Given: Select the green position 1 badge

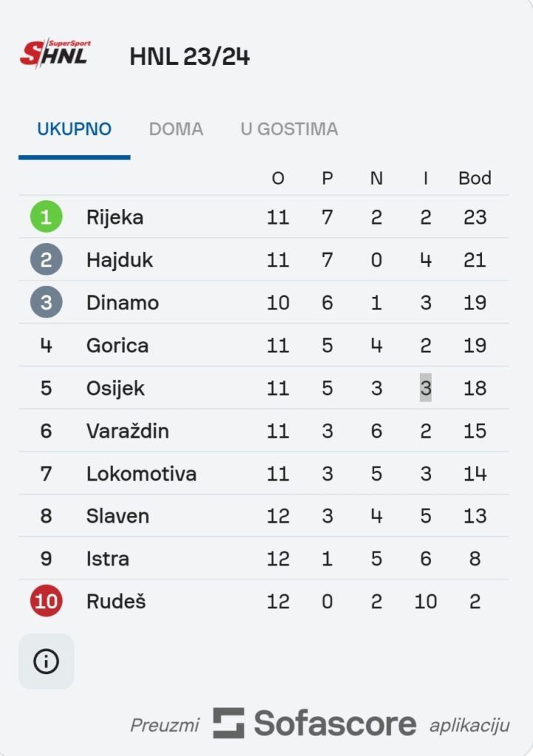Looking at the screenshot, I should 47,217.
